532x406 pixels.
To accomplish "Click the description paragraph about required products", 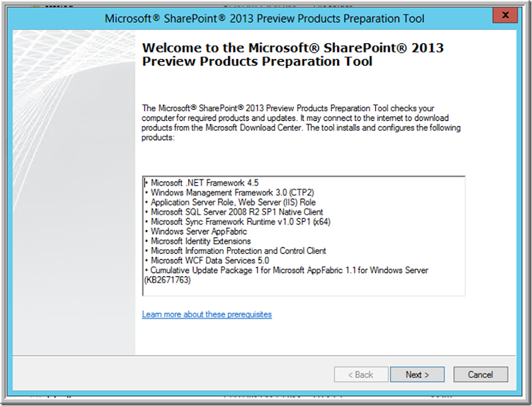I will [x=301, y=123].
